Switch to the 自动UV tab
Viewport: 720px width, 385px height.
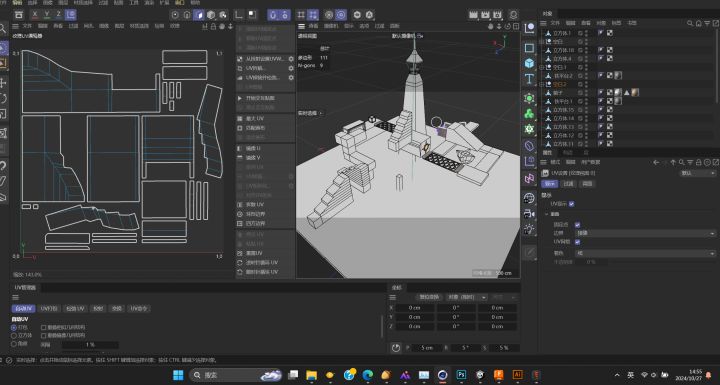[23, 309]
